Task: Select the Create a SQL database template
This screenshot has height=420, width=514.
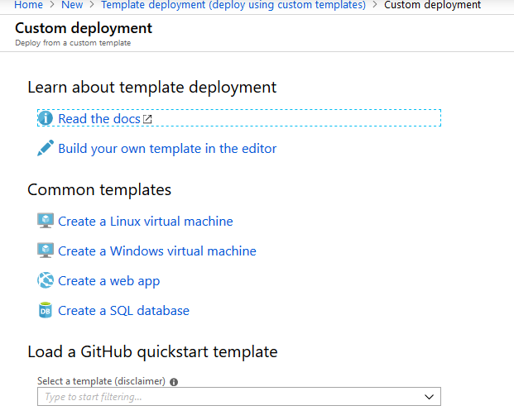Action: [x=123, y=311]
